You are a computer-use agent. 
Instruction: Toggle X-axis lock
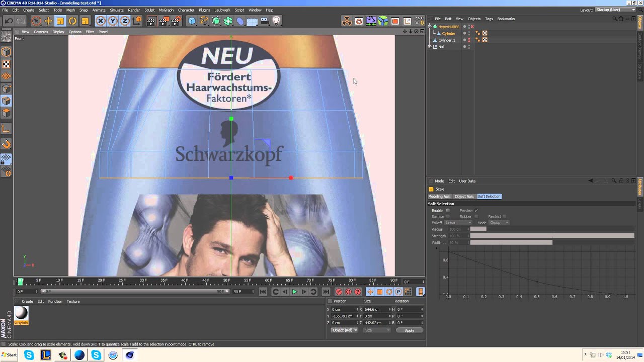point(101,21)
